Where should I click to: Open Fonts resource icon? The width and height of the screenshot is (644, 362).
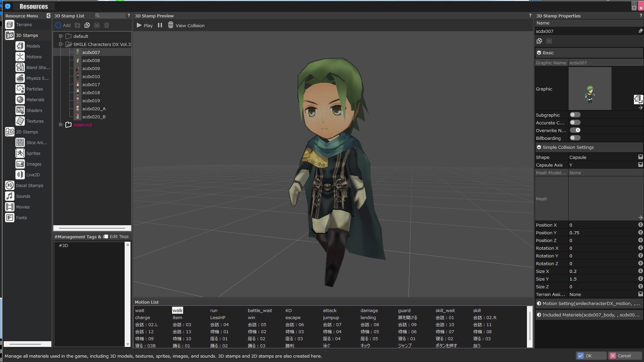10,218
